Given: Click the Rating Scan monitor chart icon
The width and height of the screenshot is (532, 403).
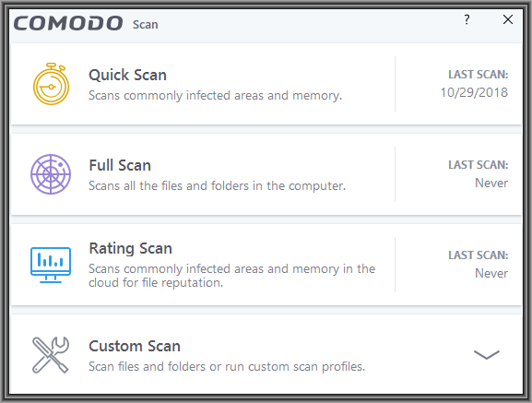Looking at the screenshot, I should tap(51, 265).
